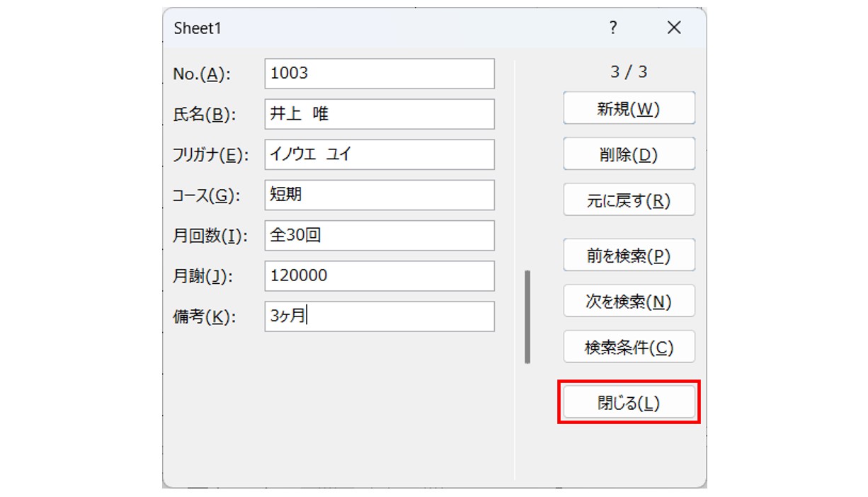Select the 月謝(J) field showing 120000

[379, 275]
